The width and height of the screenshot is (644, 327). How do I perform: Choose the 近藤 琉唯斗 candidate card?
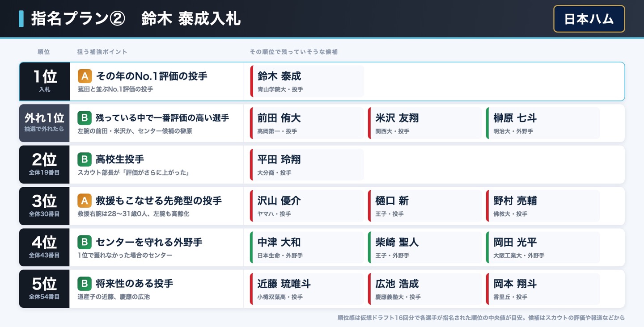click(x=307, y=289)
